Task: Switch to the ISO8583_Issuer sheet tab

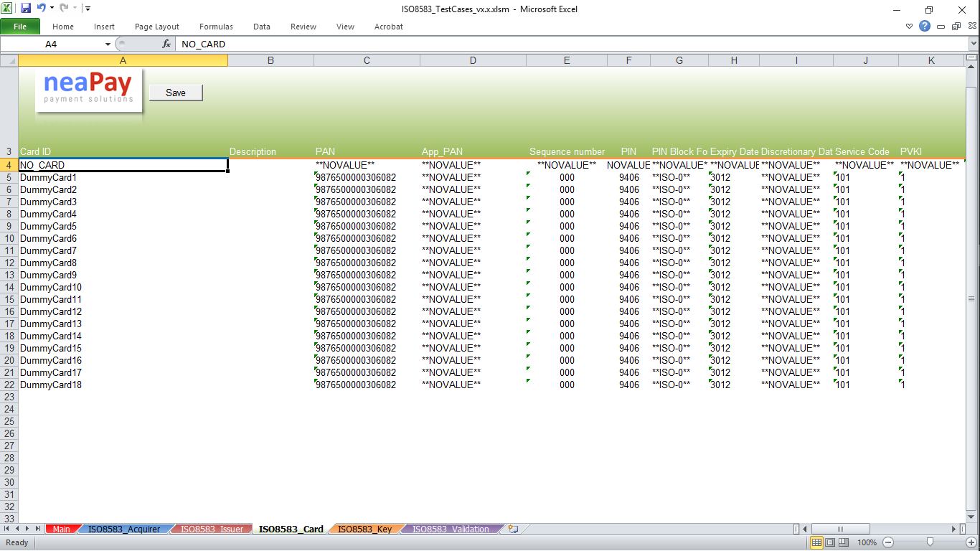Action: [212, 529]
